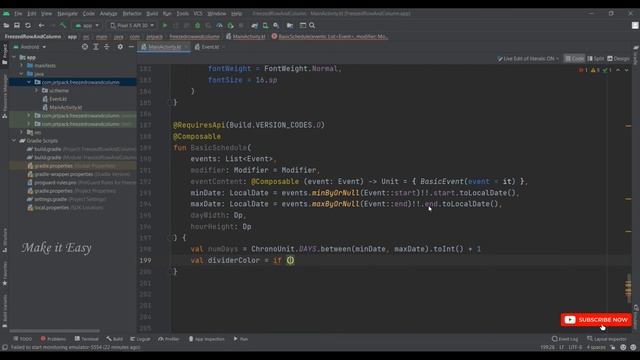640x360 pixels.
Task: Click FreezedRowAndColumn breadcrumb
Action: 33,37
